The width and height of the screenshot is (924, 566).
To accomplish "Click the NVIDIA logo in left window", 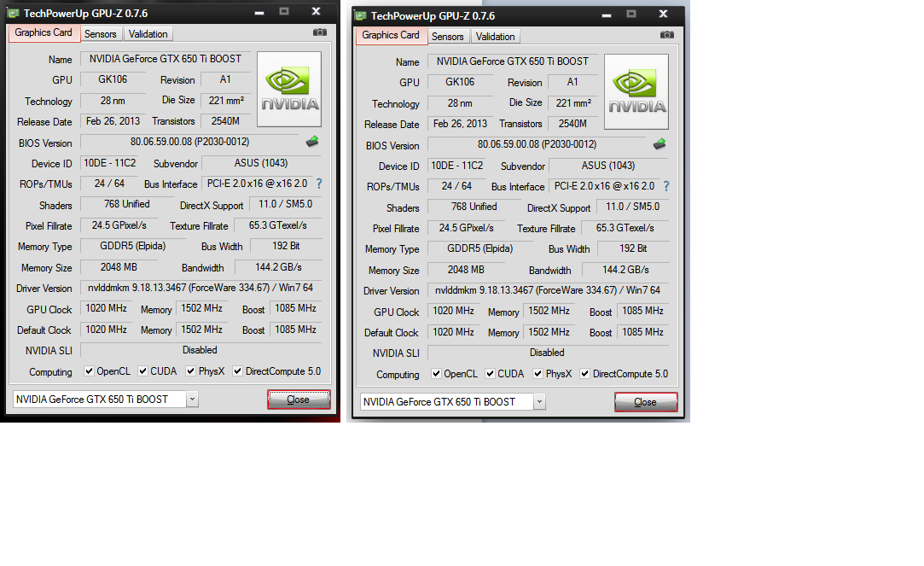I will tap(289, 89).
